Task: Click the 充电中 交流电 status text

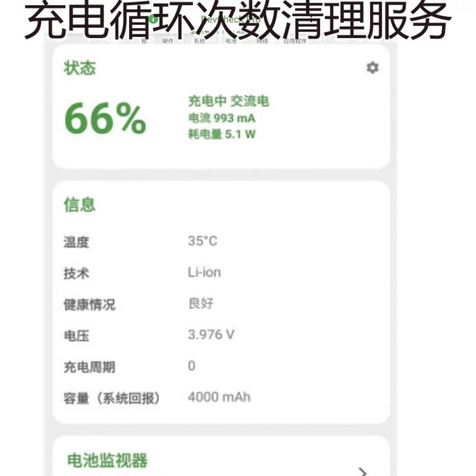Action: pos(228,102)
